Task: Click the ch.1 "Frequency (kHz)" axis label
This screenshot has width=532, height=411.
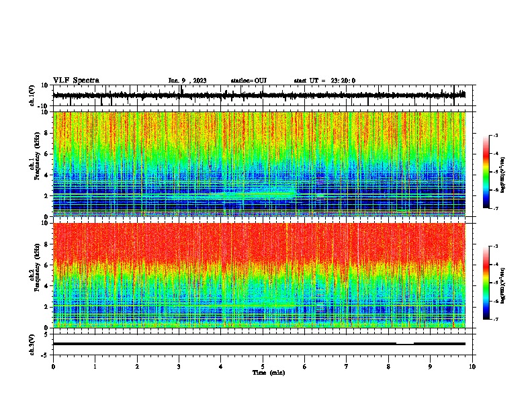Action: point(37,156)
